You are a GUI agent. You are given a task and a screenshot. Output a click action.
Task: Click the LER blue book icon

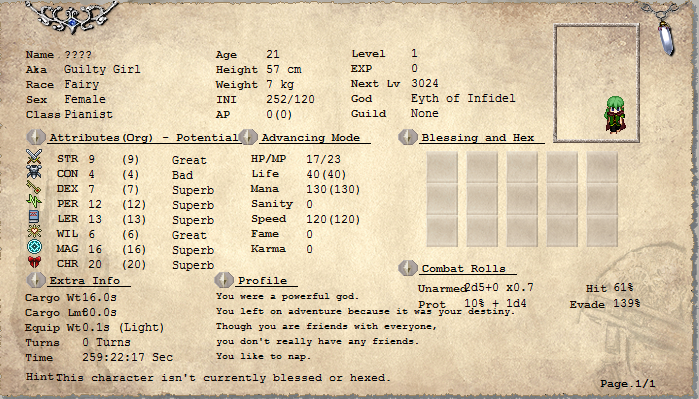[x=34, y=217]
